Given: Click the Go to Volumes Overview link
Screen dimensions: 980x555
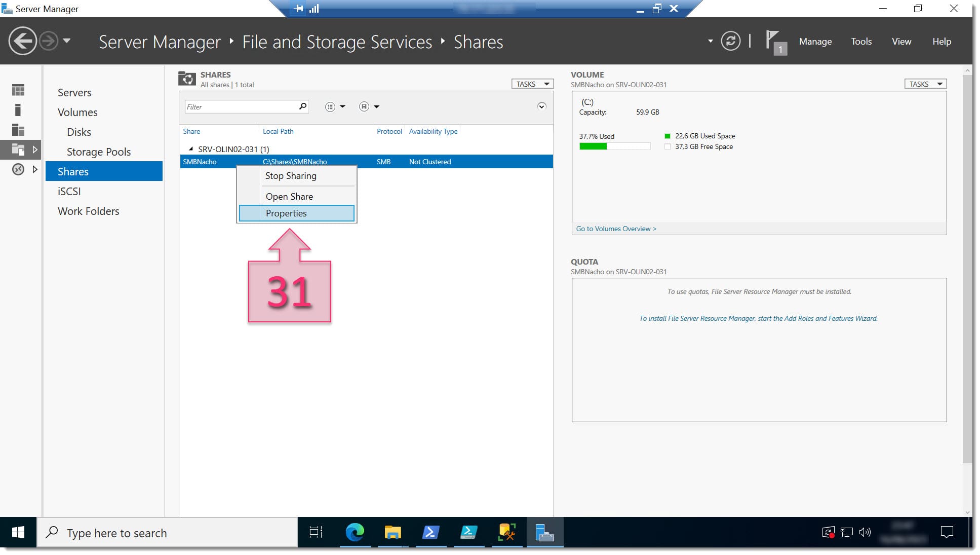Looking at the screenshot, I should point(615,228).
